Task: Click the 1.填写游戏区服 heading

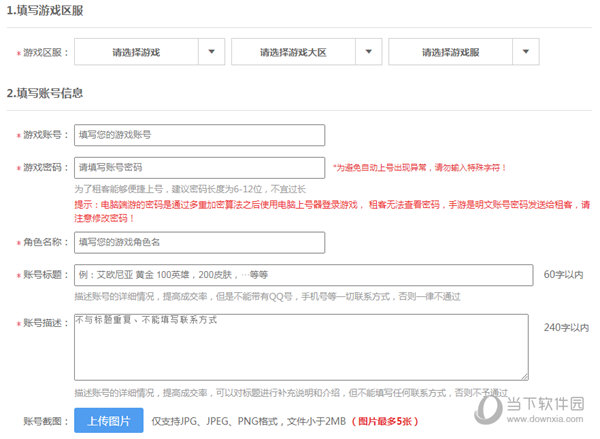Action: click(x=45, y=11)
